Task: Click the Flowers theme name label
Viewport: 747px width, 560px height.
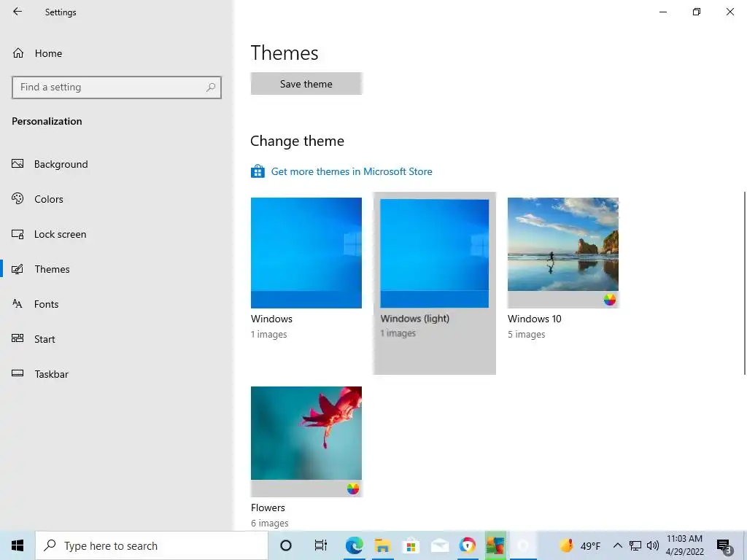Action: point(268,507)
